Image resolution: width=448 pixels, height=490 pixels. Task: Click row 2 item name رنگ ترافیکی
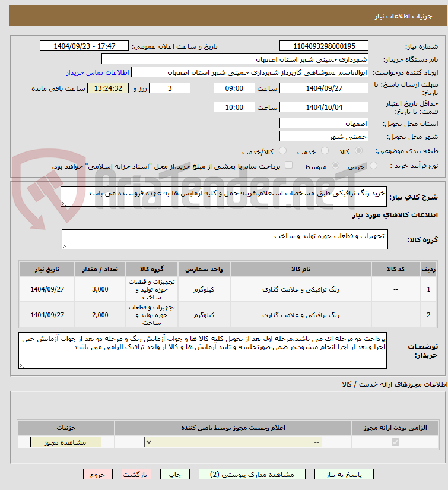point(301,315)
